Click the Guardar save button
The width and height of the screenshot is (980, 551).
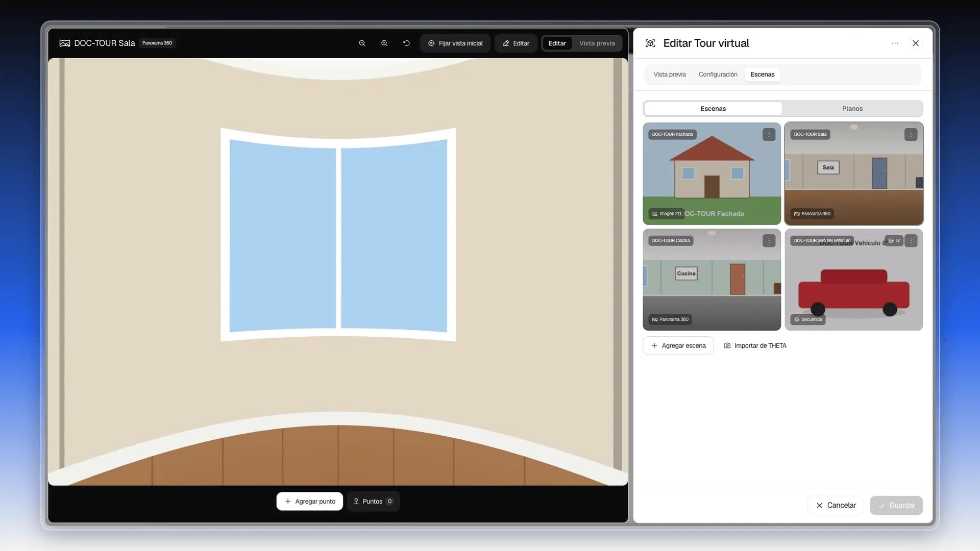(x=896, y=506)
